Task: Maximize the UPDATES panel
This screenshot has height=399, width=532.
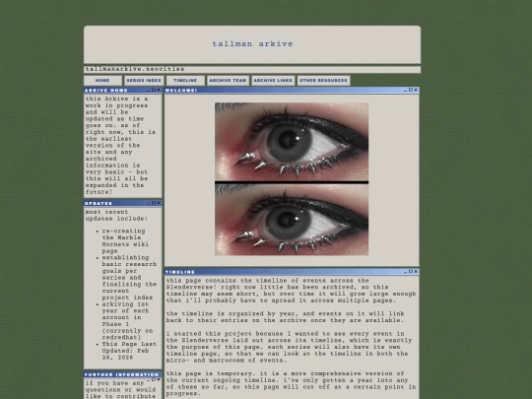Action: pyautogui.click(x=154, y=203)
